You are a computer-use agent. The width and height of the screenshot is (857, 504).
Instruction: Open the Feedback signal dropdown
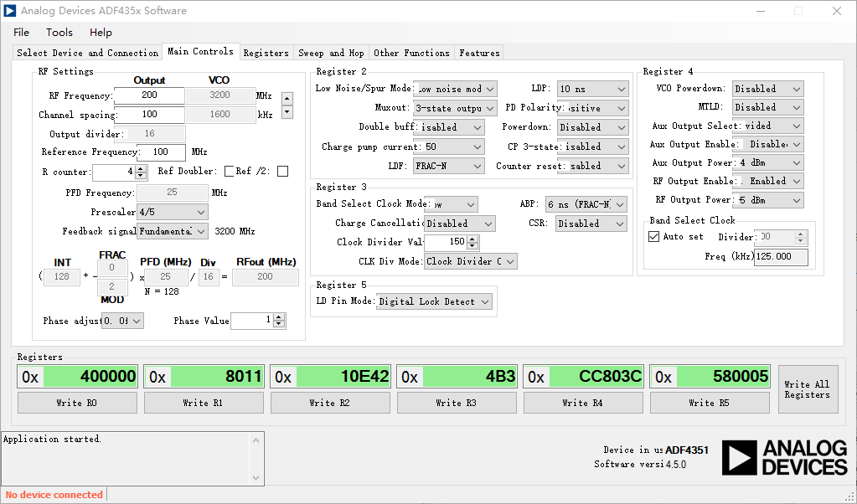pyautogui.click(x=173, y=231)
